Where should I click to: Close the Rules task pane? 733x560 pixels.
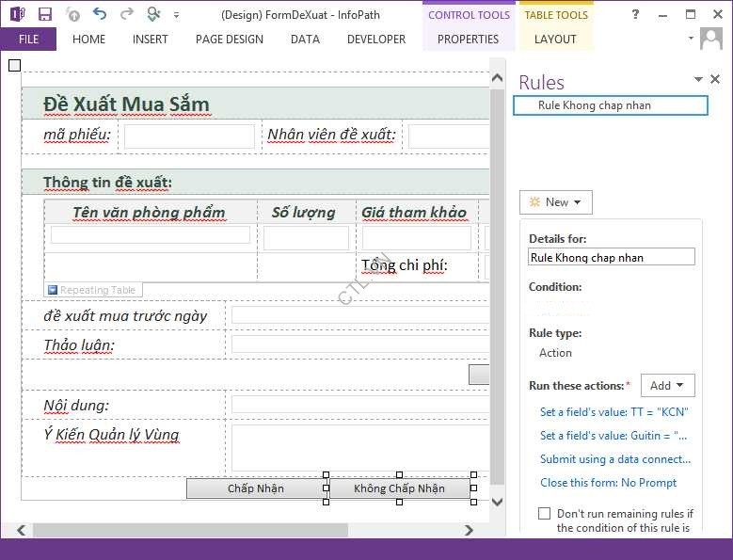tap(715, 80)
